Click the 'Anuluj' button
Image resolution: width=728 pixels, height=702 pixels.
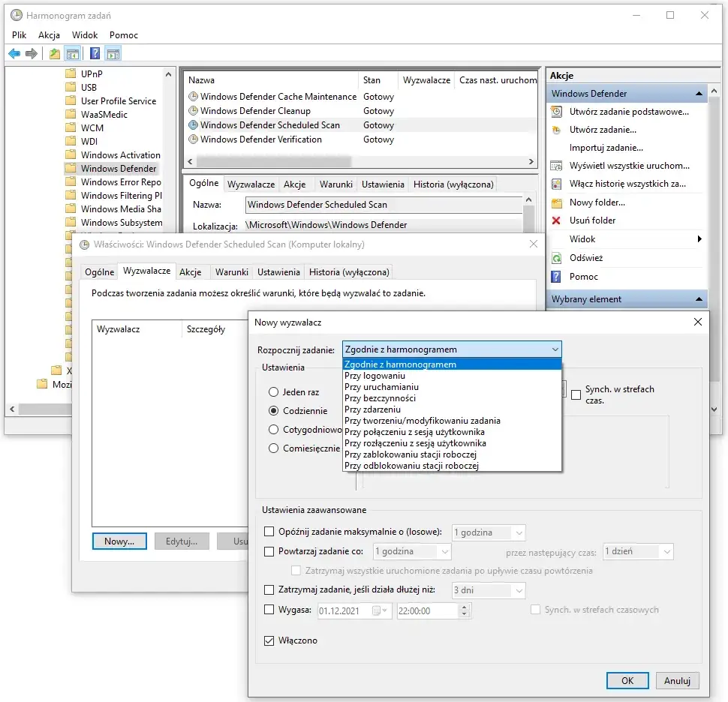pos(677,680)
